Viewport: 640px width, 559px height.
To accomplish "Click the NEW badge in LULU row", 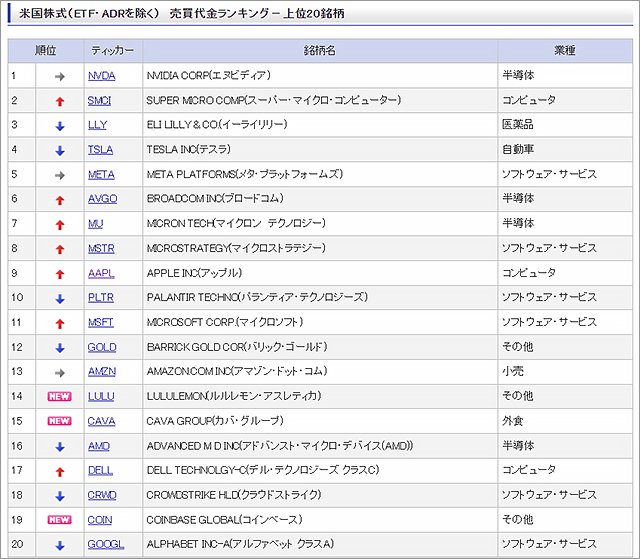I will click(60, 396).
